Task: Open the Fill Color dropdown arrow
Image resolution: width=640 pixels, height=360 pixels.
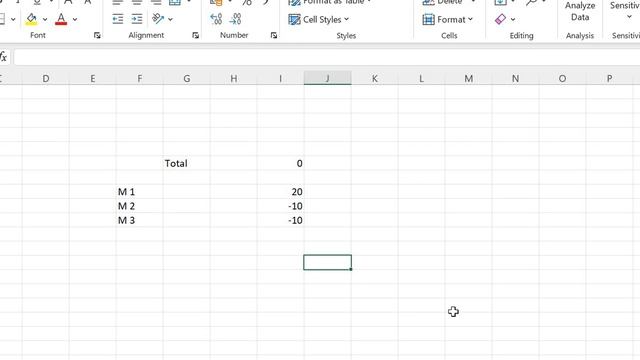Action: coord(45,19)
